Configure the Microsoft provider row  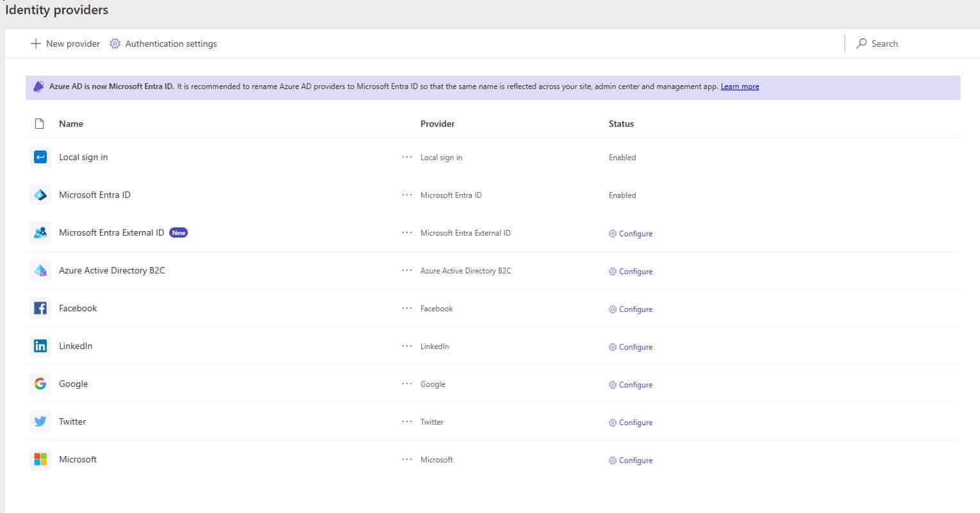(631, 460)
